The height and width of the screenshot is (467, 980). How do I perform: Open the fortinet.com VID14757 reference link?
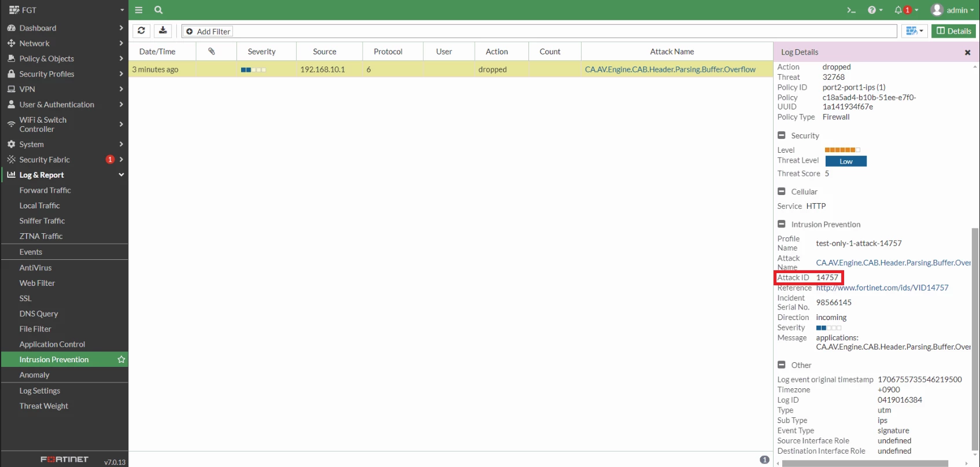[x=882, y=288]
